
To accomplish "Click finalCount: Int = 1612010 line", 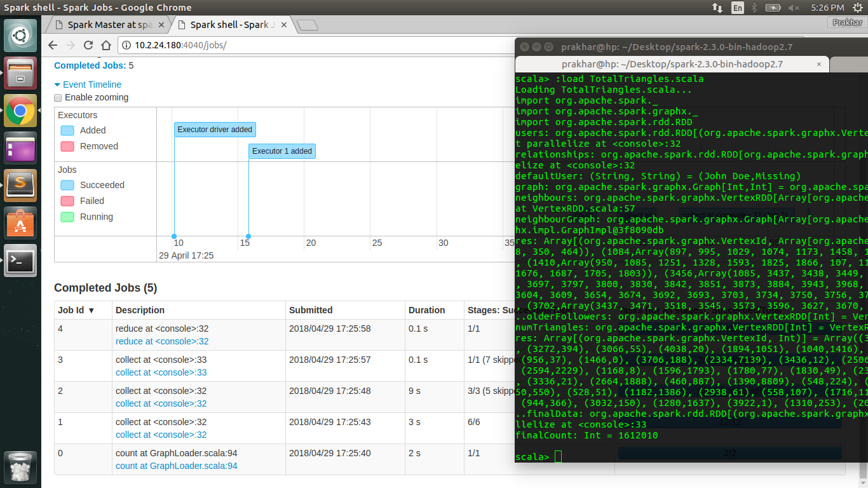I will click(x=587, y=436).
